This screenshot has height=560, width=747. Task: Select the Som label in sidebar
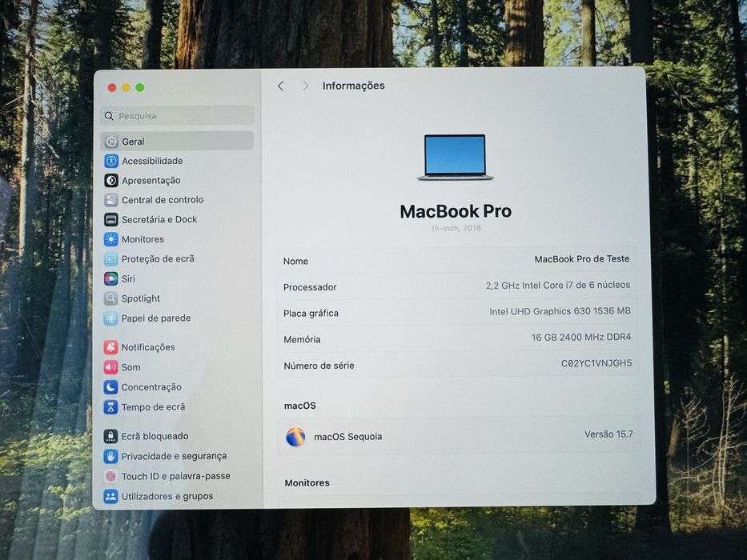pos(131,367)
